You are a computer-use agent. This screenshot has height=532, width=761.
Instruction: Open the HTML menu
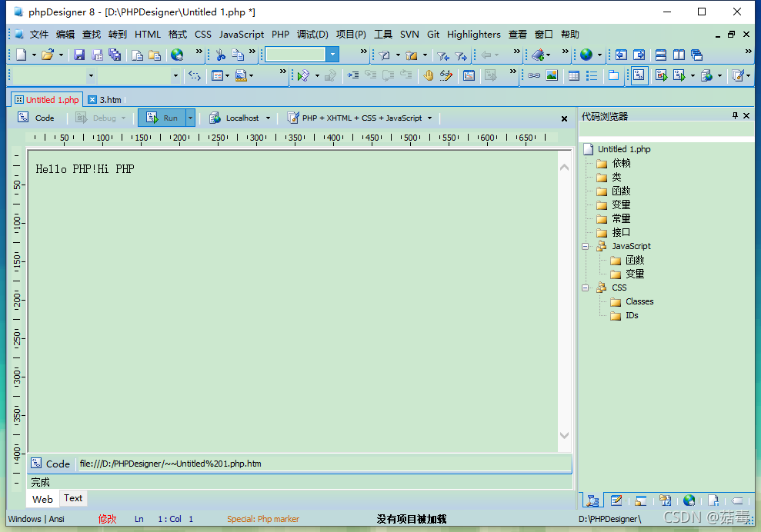click(148, 35)
